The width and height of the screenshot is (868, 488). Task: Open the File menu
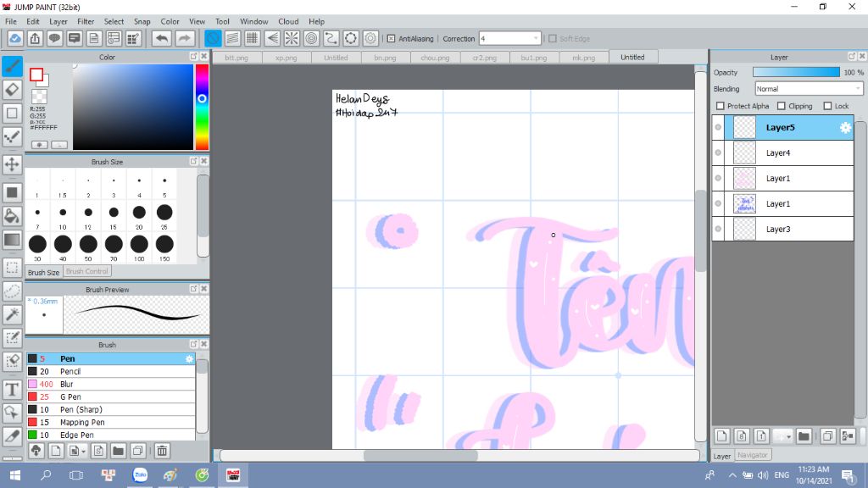(x=10, y=21)
